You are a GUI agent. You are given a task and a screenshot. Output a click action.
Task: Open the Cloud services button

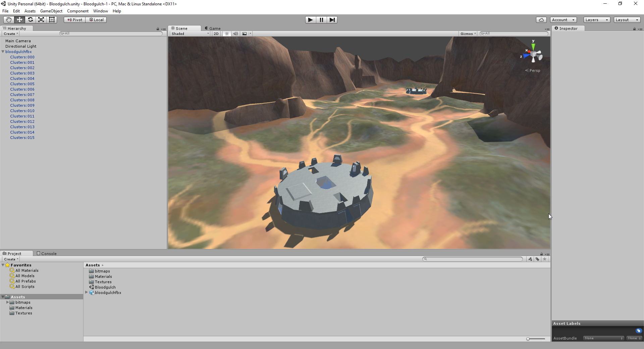coord(541,20)
